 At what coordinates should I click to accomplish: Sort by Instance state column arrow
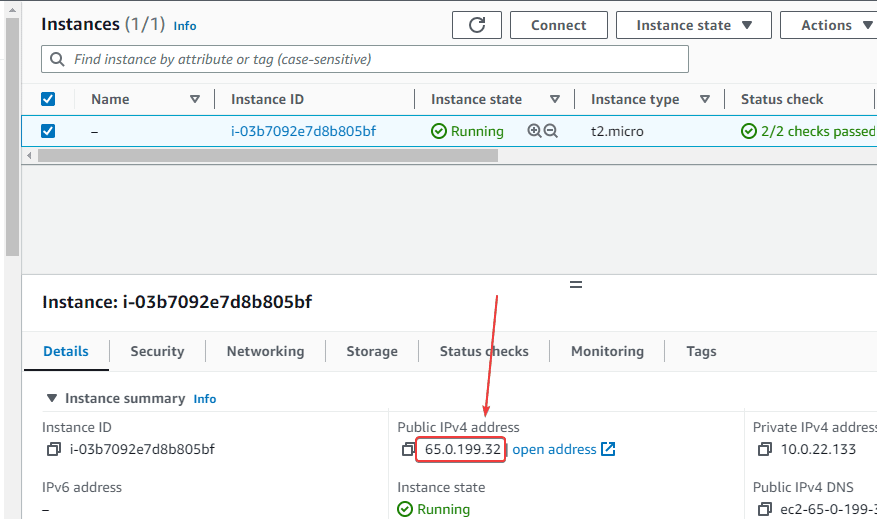555,99
